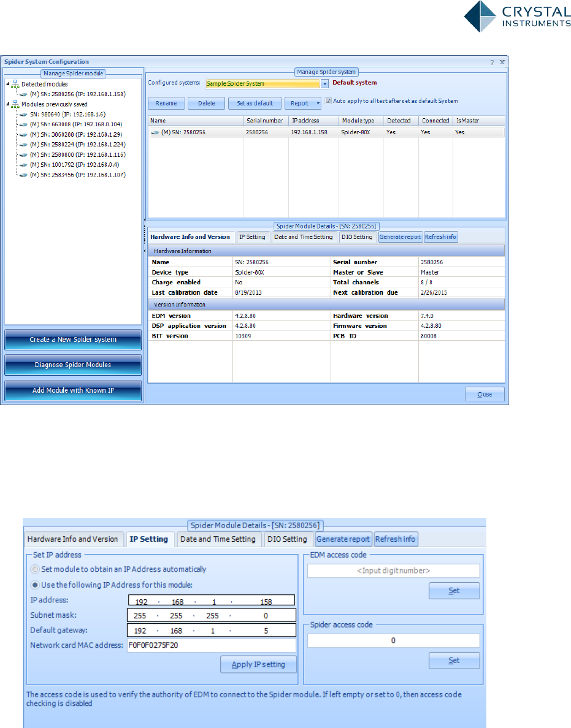571x728 pixels.
Task: Click the Detected modules network icon
Action: [x=15, y=84]
